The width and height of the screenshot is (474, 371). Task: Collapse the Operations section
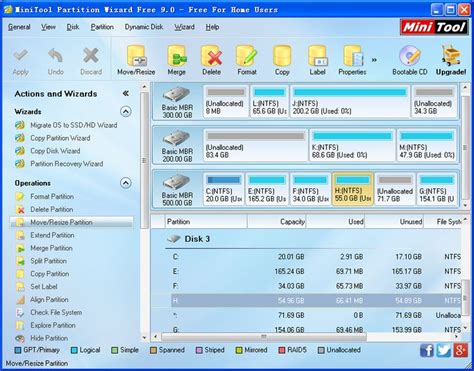126,183
